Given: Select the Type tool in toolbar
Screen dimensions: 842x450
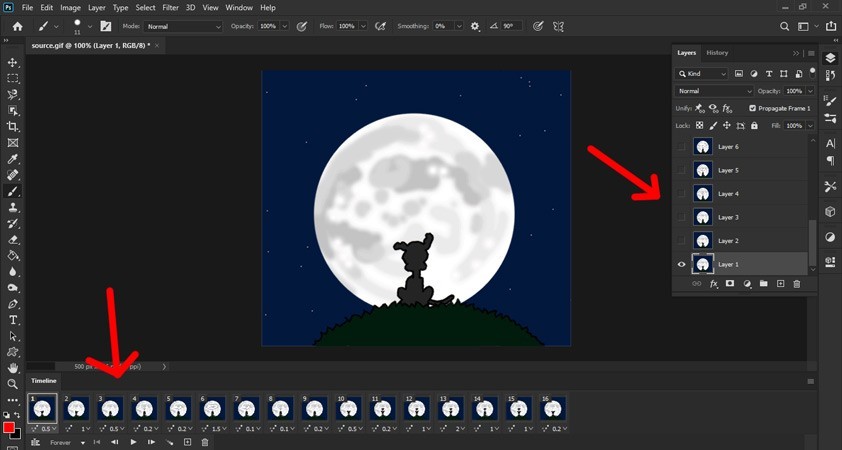Looking at the screenshot, I should 13,320.
